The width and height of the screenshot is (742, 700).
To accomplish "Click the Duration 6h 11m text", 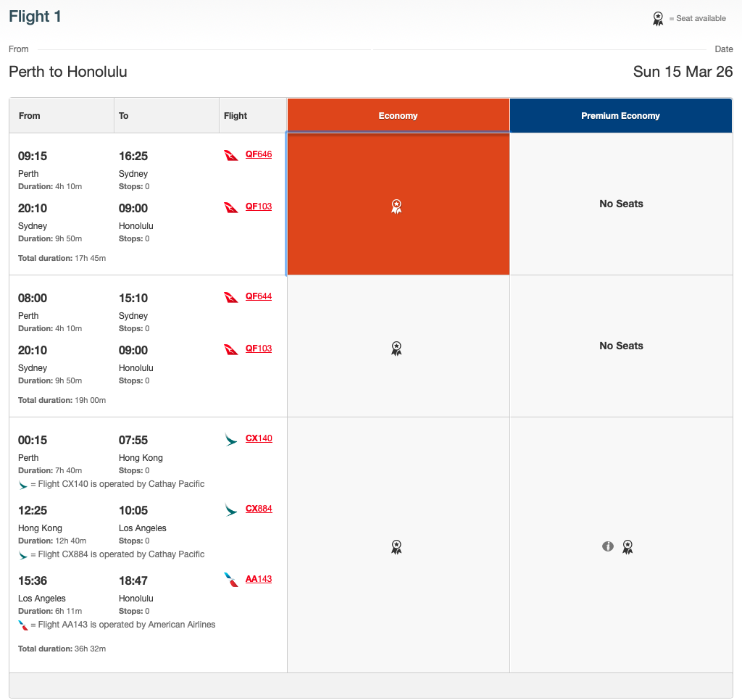I will (50, 611).
